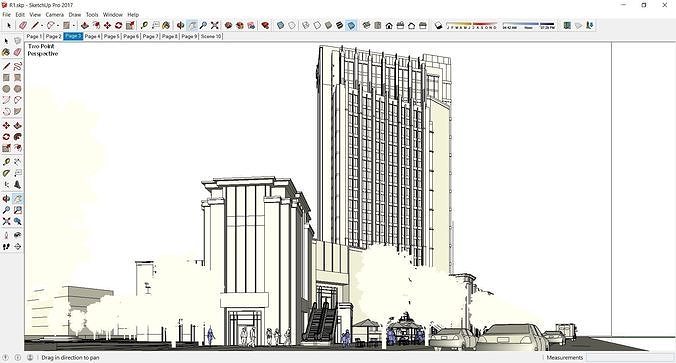676x363 pixels.
Task: Expand the Line tool dropdown arrow
Action: (42, 26)
